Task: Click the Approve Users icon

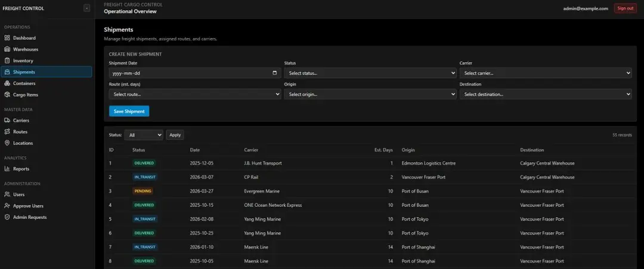Action: pos(7,206)
